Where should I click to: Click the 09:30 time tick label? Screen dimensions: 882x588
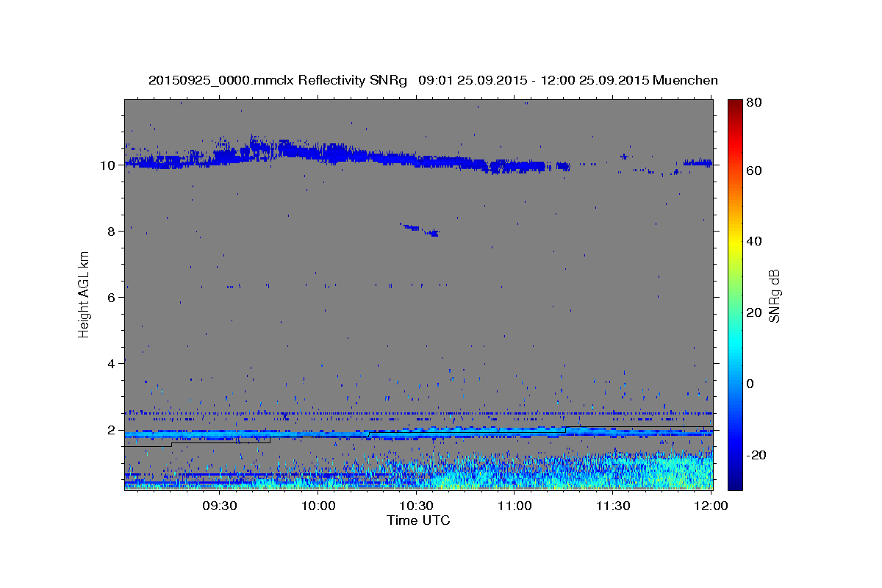(x=220, y=506)
